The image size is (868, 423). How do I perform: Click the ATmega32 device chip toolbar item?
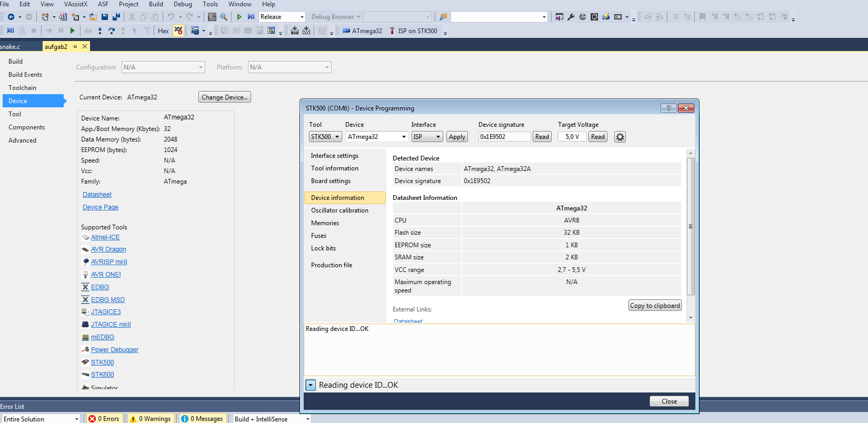click(362, 31)
